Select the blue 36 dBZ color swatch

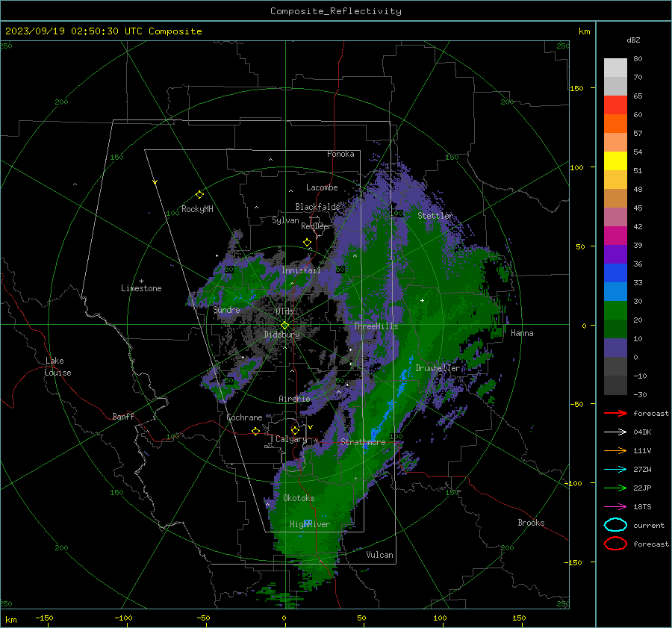615,273
